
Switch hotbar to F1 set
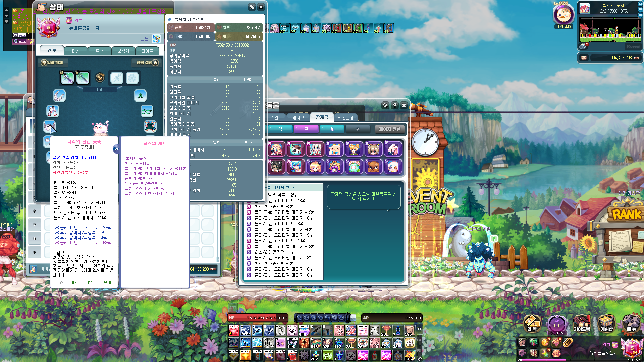click(419, 329)
